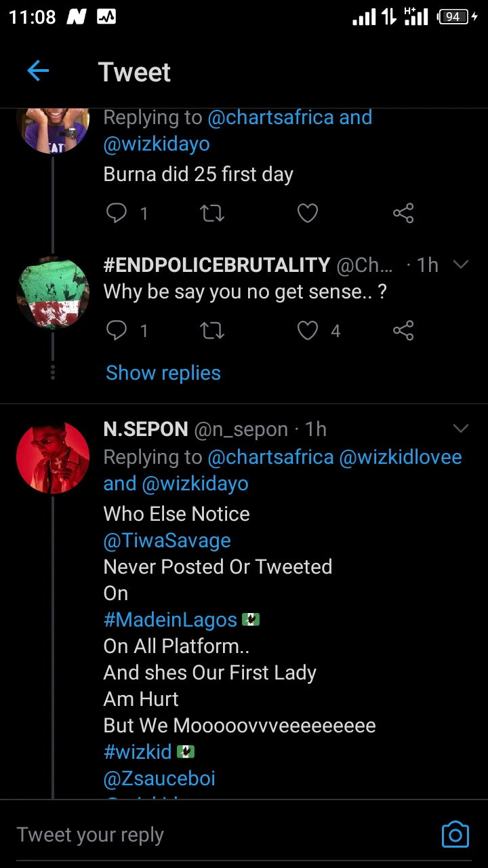Reply to the "Burna did 25" tweet

(117, 214)
